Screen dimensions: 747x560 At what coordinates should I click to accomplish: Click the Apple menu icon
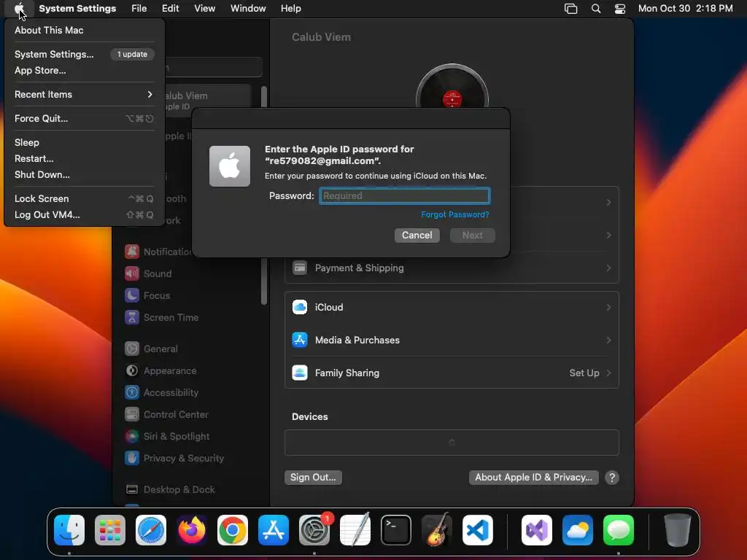pyautogui.click(x=19, y=8)
